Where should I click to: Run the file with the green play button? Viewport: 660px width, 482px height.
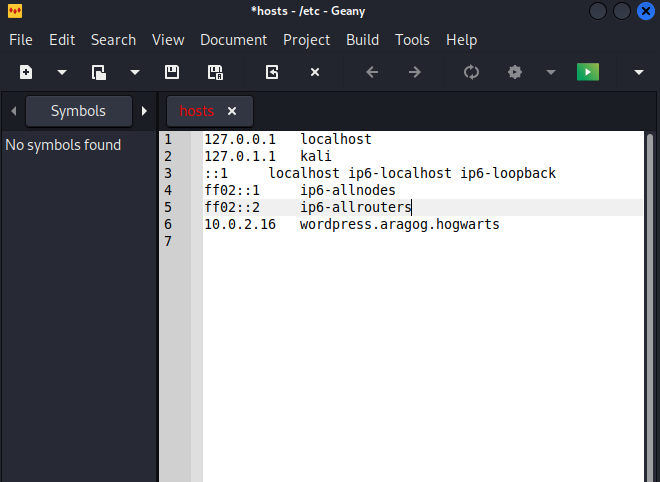coord(588,72)
